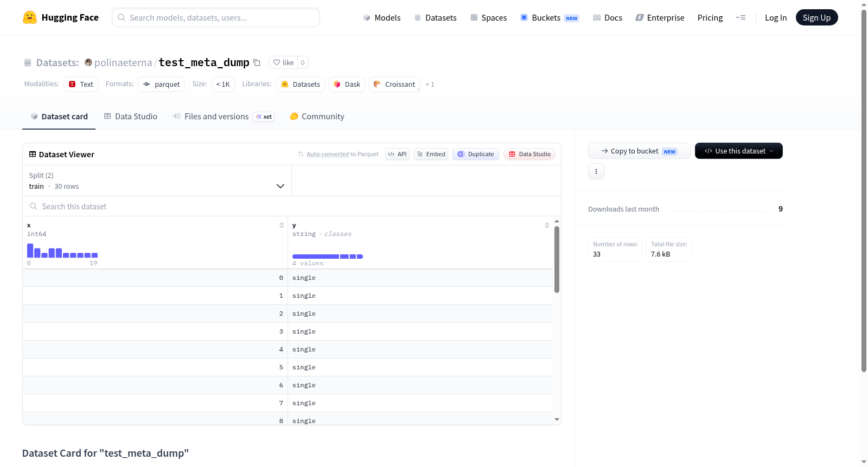Click the Log In link

[x=776, y=17]
